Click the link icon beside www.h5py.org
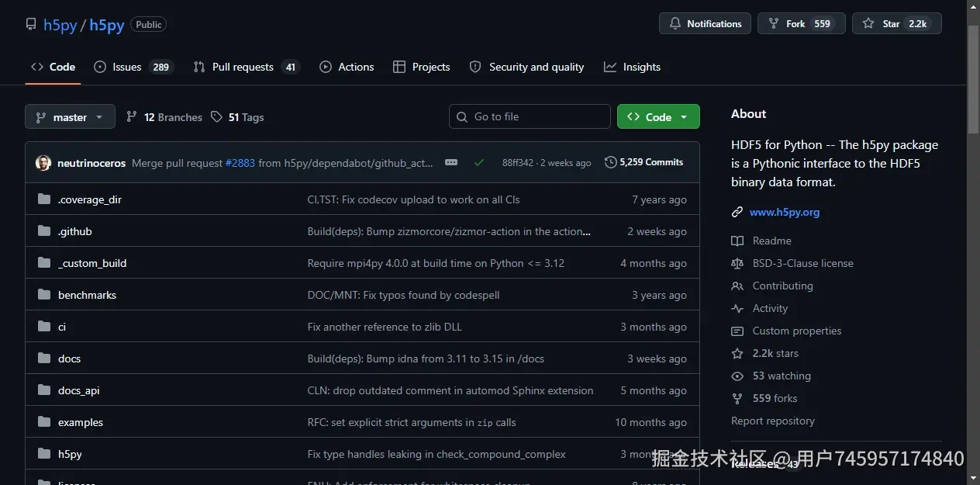The height and width of the screenshot is (485, 980). pyautogui.click(x=737, y=212)
